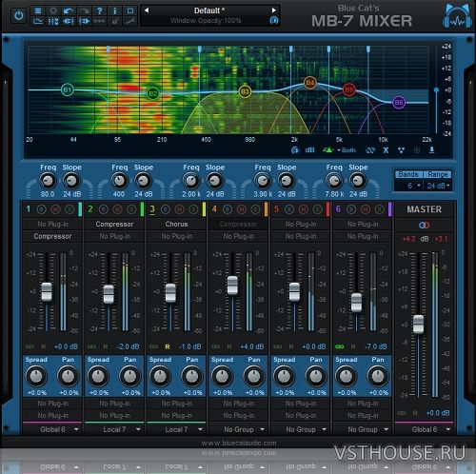Screen dimensions: 476x474
Task: Solo band 6 with S button
Action: point(380,209)
